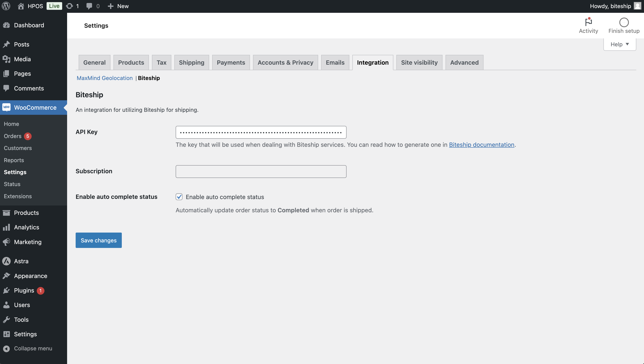Open Orders in WooCommerce submenu
Image resolution: width=644 pixels, height=364 pixels.
13,136
